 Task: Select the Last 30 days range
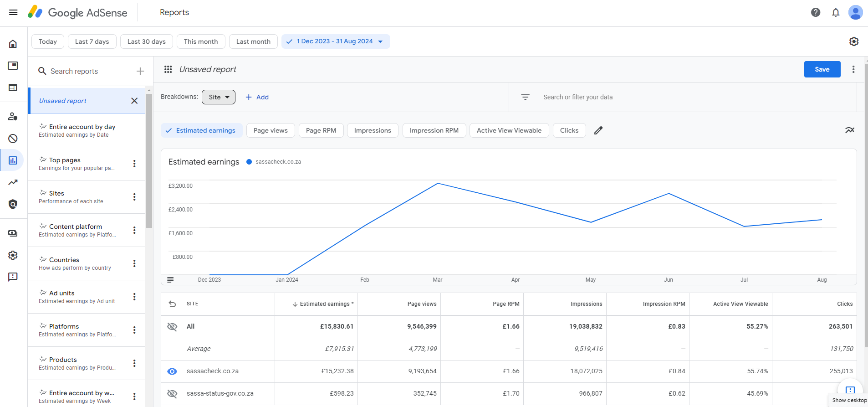coord(147,41)
